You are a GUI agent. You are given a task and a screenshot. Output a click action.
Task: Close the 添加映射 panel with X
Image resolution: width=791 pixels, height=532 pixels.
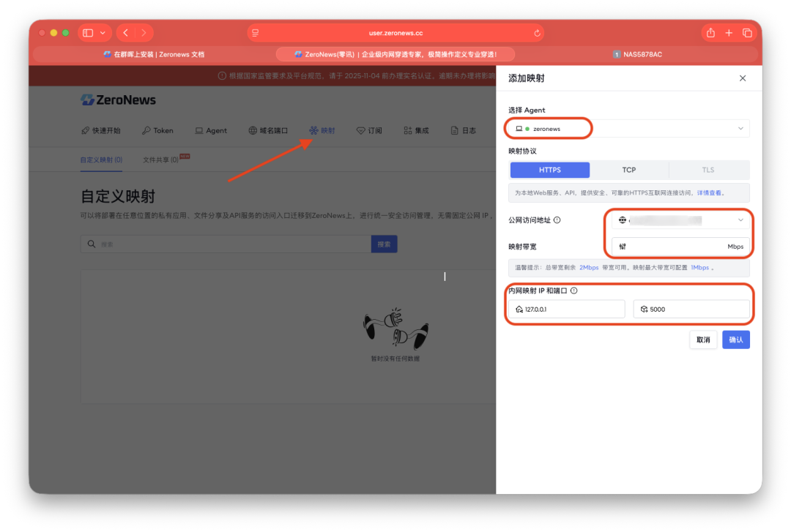[x=743, y=78]
